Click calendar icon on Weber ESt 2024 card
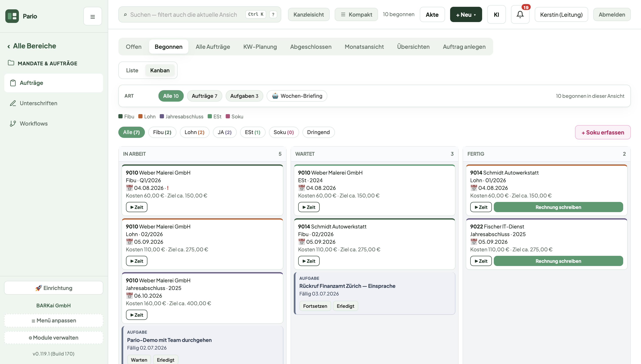Screen dimensions: 641x364 click(x=301, y=188)
